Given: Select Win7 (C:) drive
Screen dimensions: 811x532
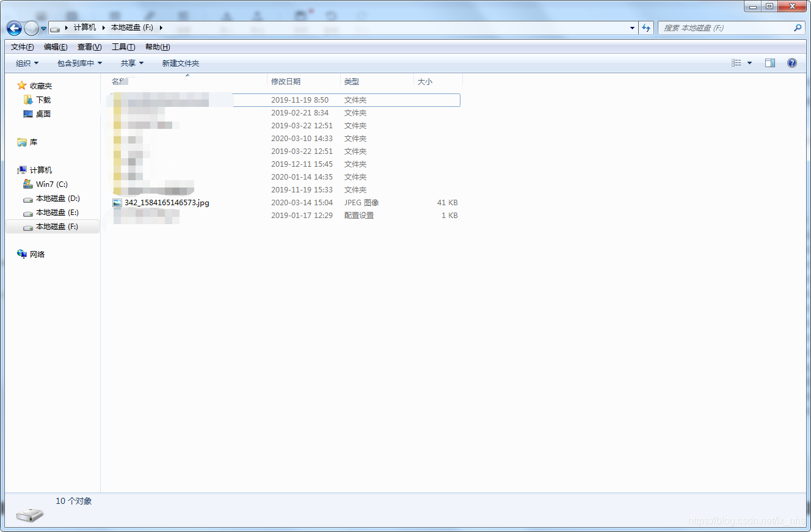Looking at the screenshot, I should pos(52,184).
